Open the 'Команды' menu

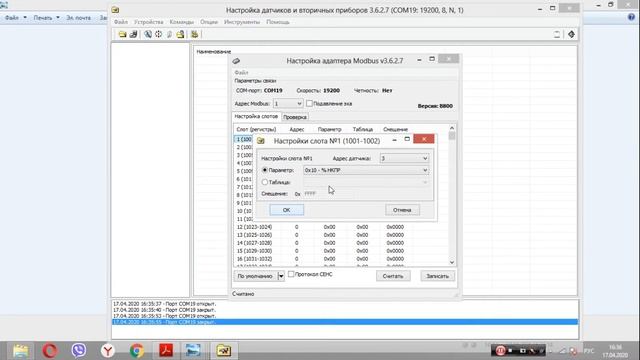point(182,22)
